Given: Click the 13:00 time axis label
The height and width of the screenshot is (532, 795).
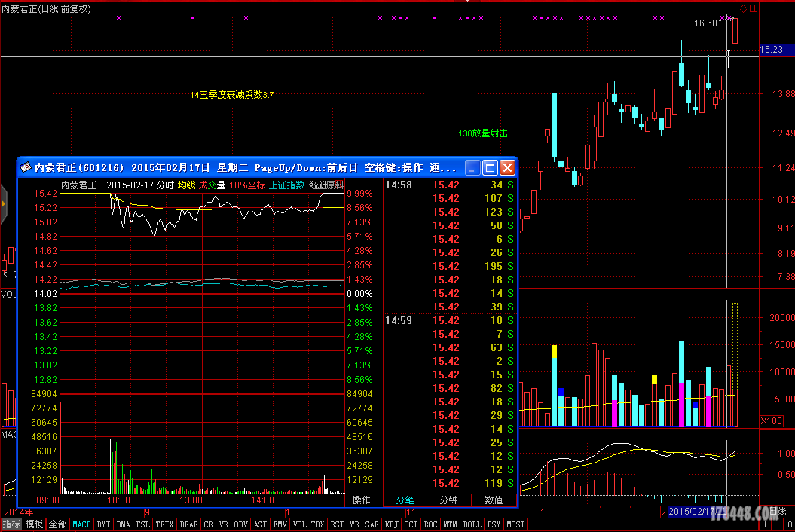Looking at the screenshot, I should click(x=191, y=500).
